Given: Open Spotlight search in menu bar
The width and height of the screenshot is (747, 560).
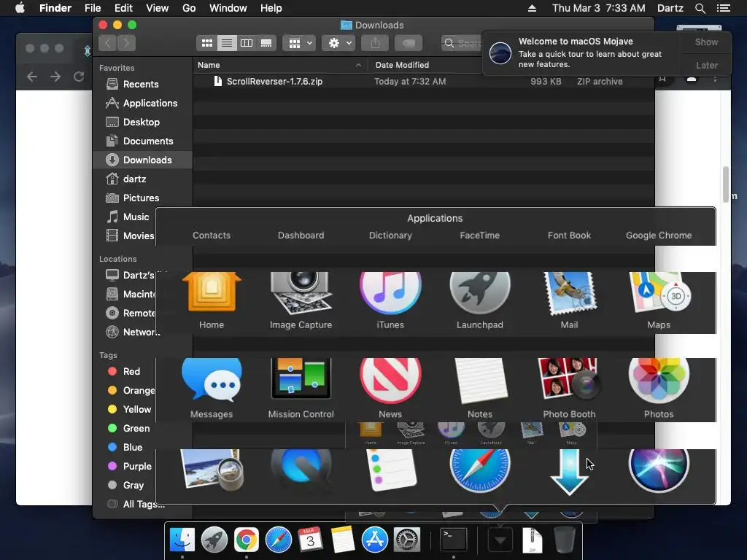Looking at the screenshot, I should click(x=700, y=8).
